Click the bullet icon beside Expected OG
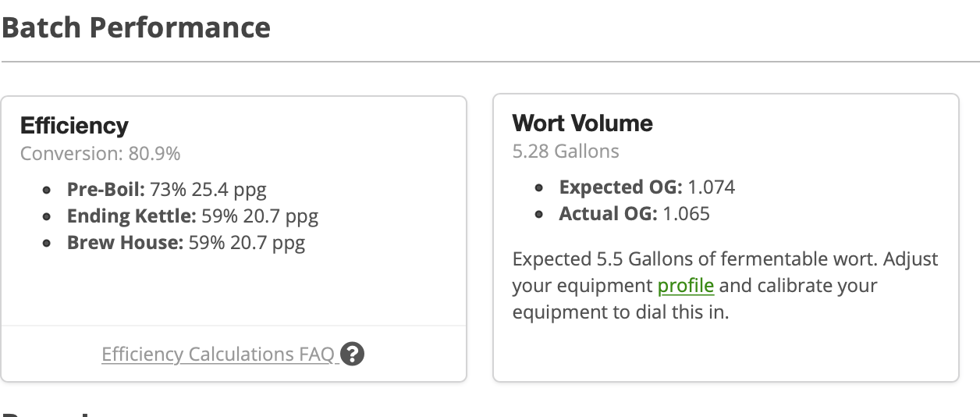Screen dimensions: 980x417 (540, 188)
